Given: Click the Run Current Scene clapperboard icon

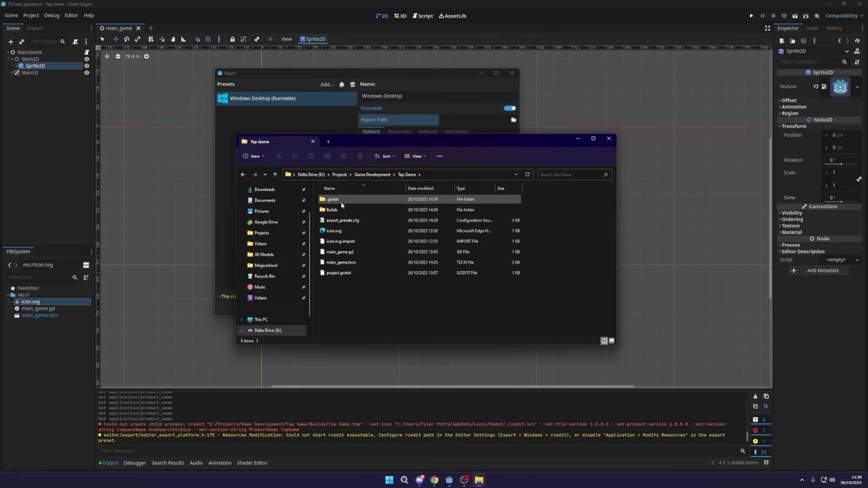Looking at the screenshot, I should pyautogui.click(x=795, y=16).
